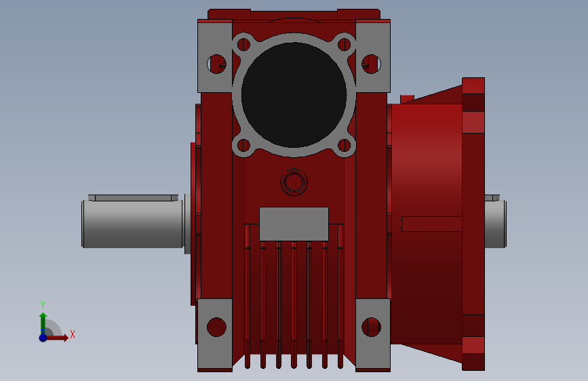Pick the key on top of the left shaft
The height and width of the screenshot is (381, 588).
133,198
